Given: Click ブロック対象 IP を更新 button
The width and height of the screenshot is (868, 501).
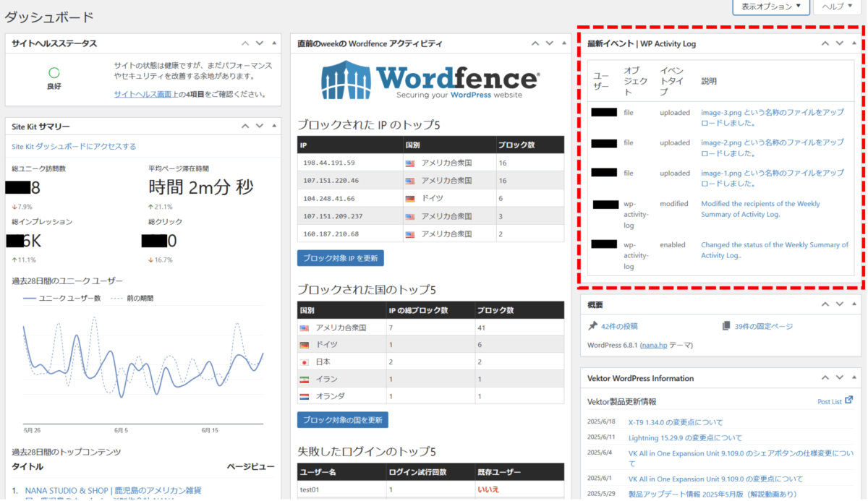Looking at the screenshot, I should pos(341,258).
